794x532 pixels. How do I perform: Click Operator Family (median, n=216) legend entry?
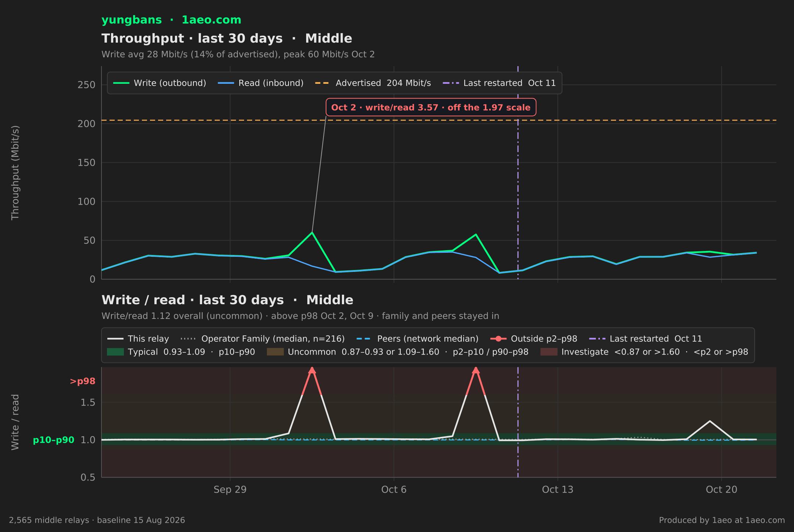tap(263, 339)
